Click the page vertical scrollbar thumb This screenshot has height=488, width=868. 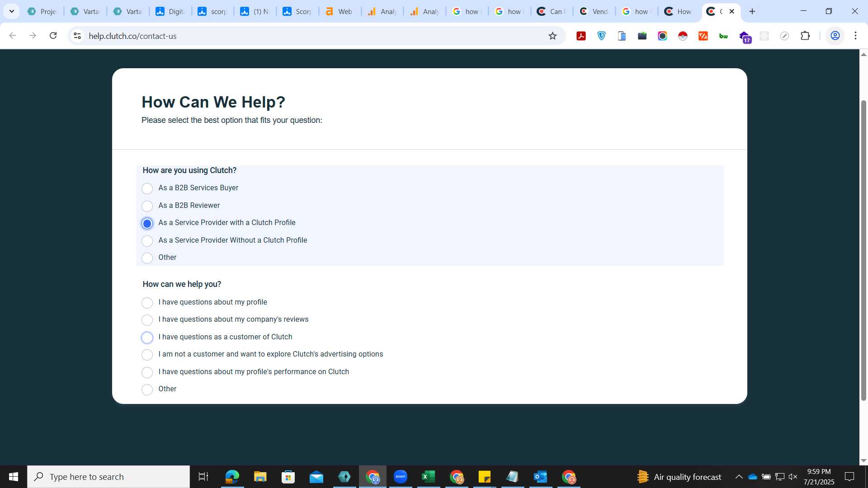point(863,250)
